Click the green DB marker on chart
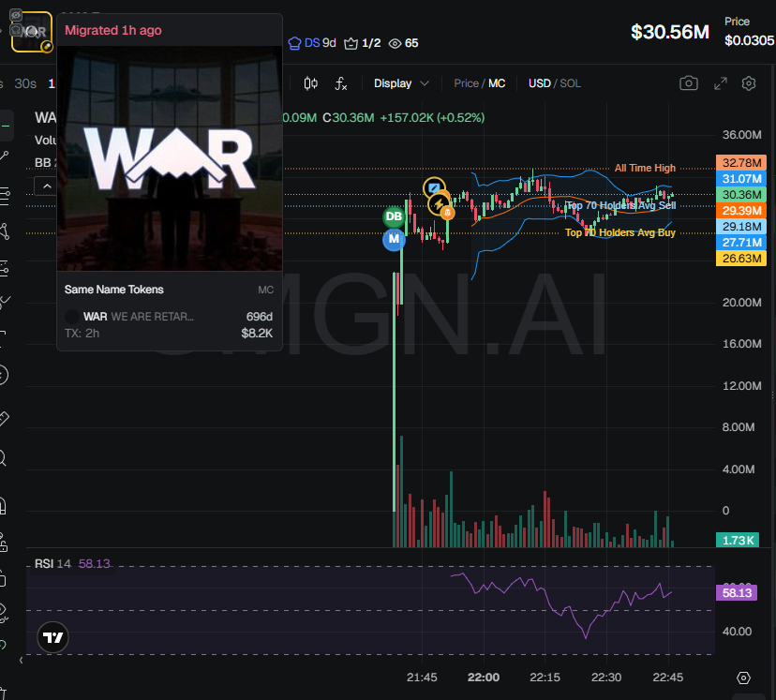Viewport: 776px width, 700px height. (394, 216)
